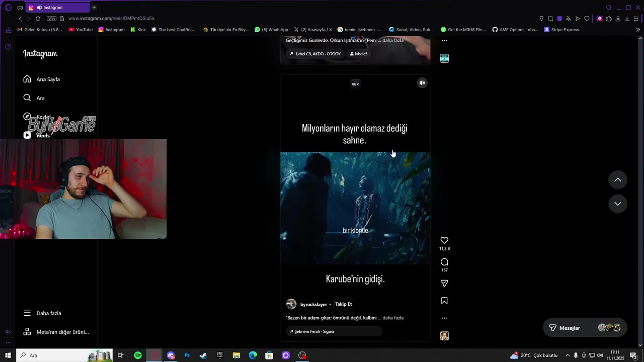Go to the next reel with the down arrow
644x362 pixels.
[x=618, y=204]
